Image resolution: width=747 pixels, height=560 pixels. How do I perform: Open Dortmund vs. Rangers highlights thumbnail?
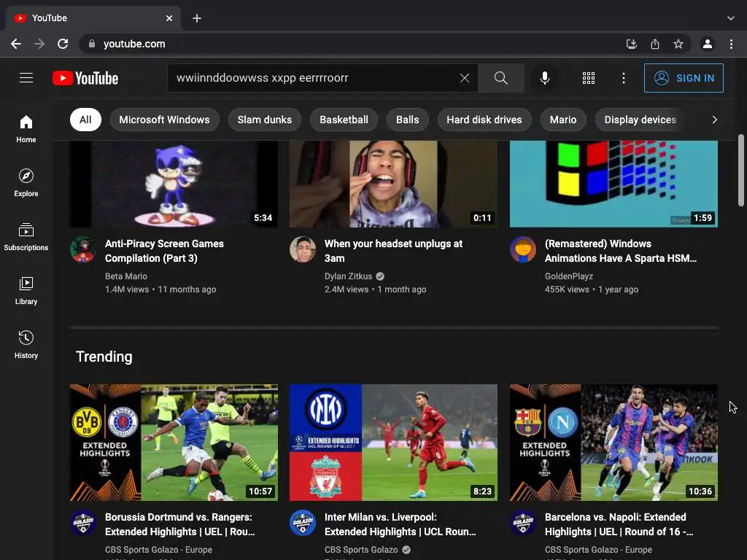[174, 443]
